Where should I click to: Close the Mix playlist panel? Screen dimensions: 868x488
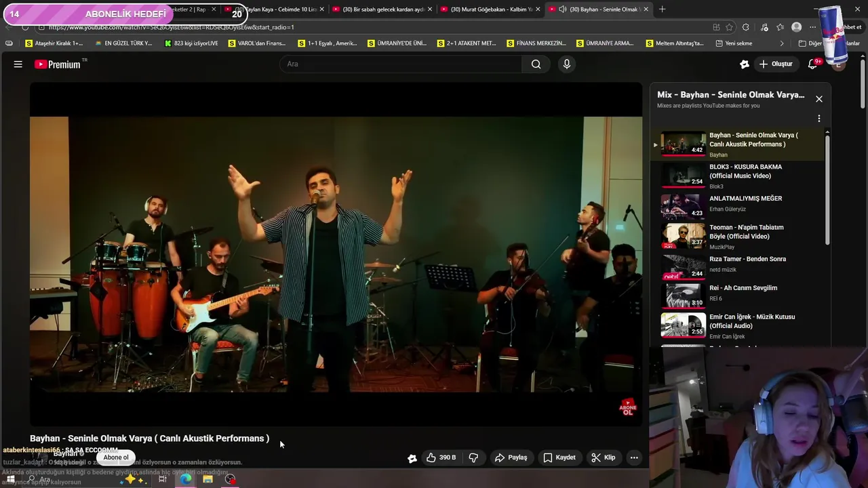819,99
